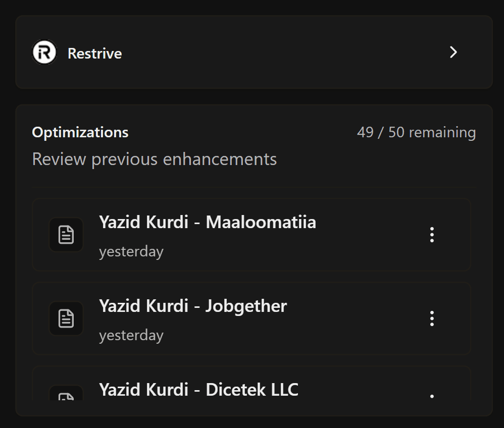Open options menu for Maaloomatiia entry
The width and height of the screenshot is (504, 428).
[x=432, y=235]
